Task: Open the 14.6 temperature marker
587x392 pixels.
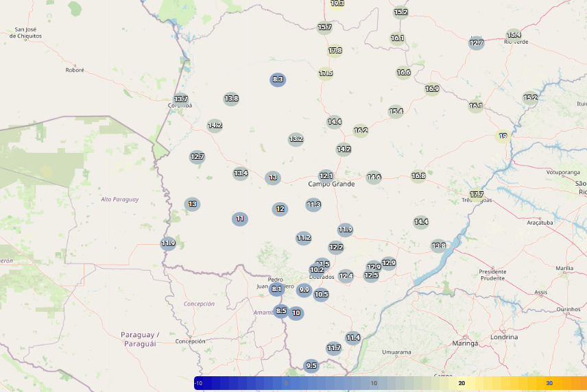Action: pos(374,177)
